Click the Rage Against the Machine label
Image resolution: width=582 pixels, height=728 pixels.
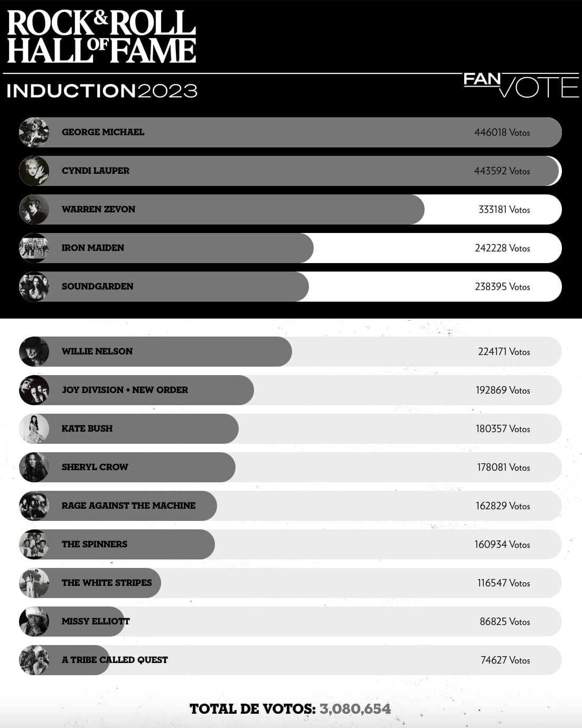tap(128, 506)
